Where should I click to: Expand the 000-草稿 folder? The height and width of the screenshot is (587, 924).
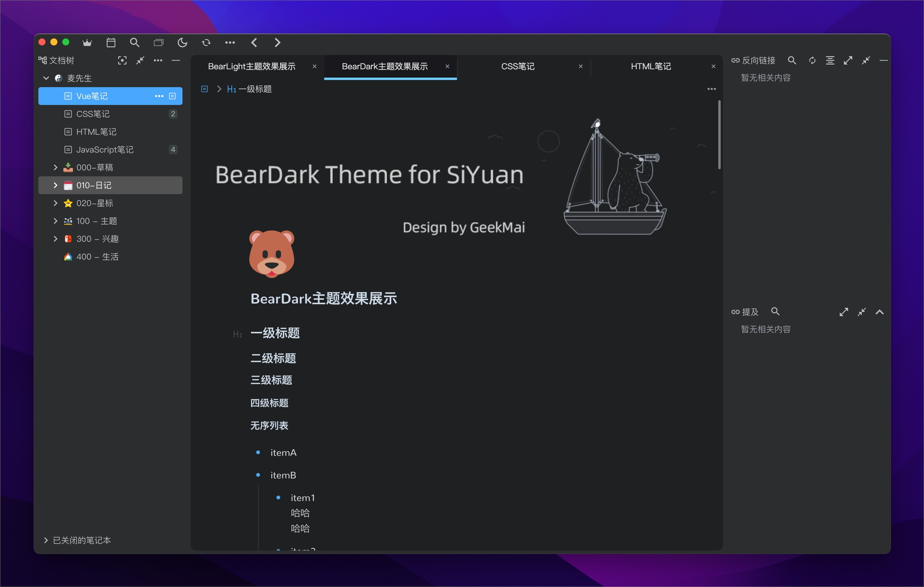pyautogui.click(x=56, y=167)
